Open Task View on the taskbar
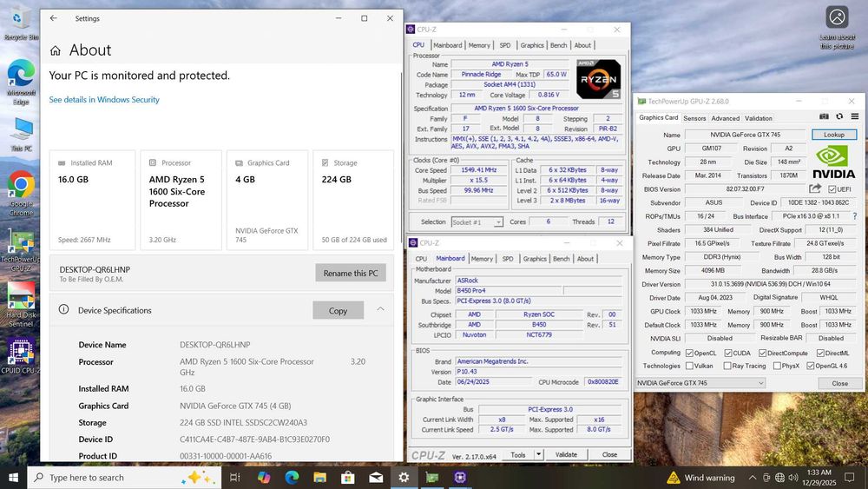 [234, 478]
